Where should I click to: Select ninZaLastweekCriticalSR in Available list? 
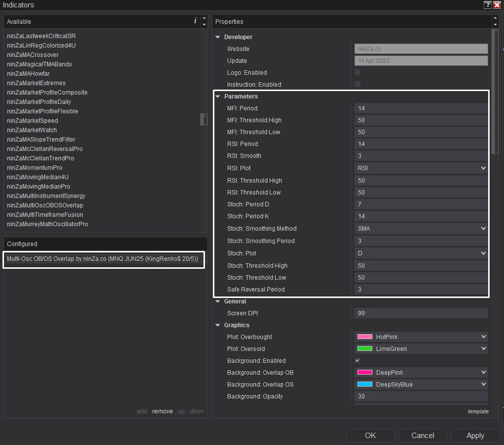(x=42, y=36)
